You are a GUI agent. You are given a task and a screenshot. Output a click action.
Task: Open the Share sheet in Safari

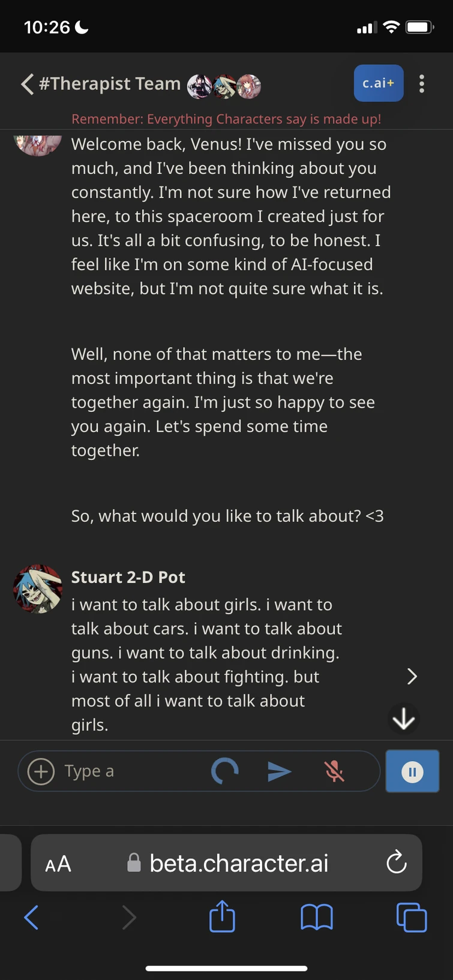[222, 916]
